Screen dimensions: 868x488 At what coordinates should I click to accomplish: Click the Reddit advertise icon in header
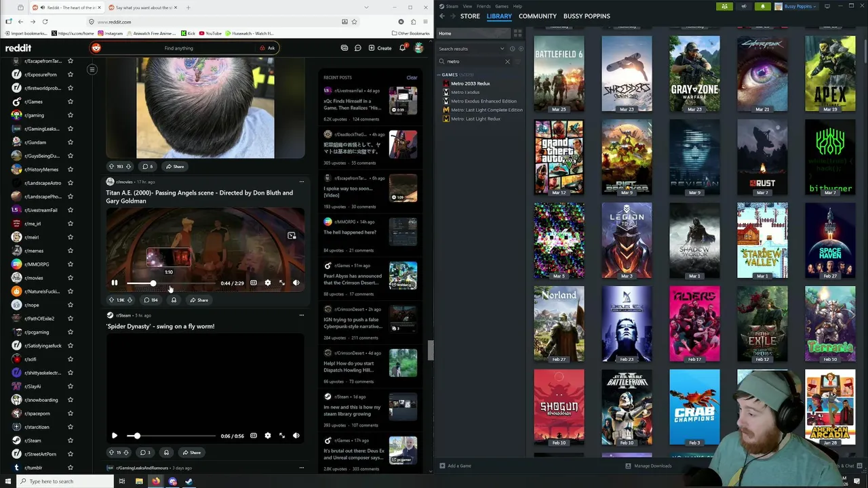[x=344, y=48]
